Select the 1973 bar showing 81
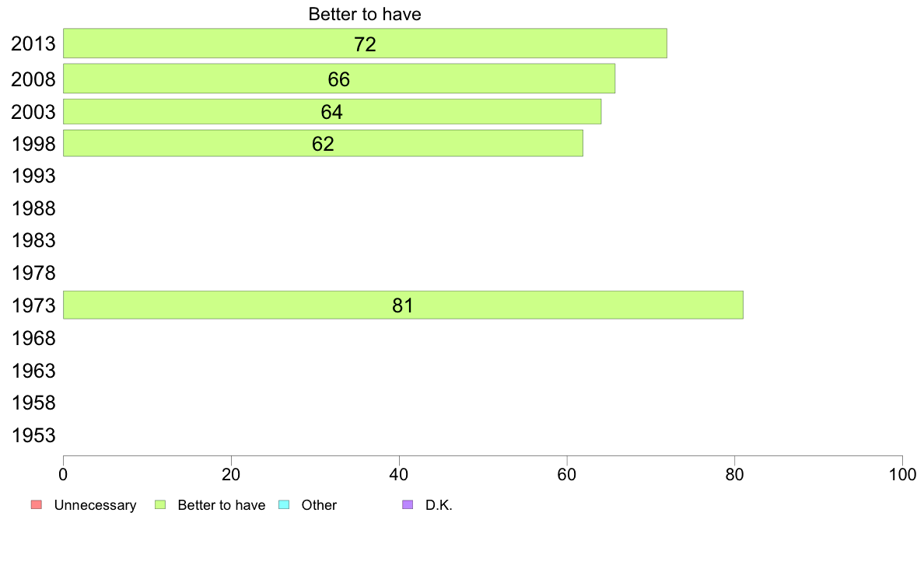This screenshot has width=924, height=572. point(403,305)
